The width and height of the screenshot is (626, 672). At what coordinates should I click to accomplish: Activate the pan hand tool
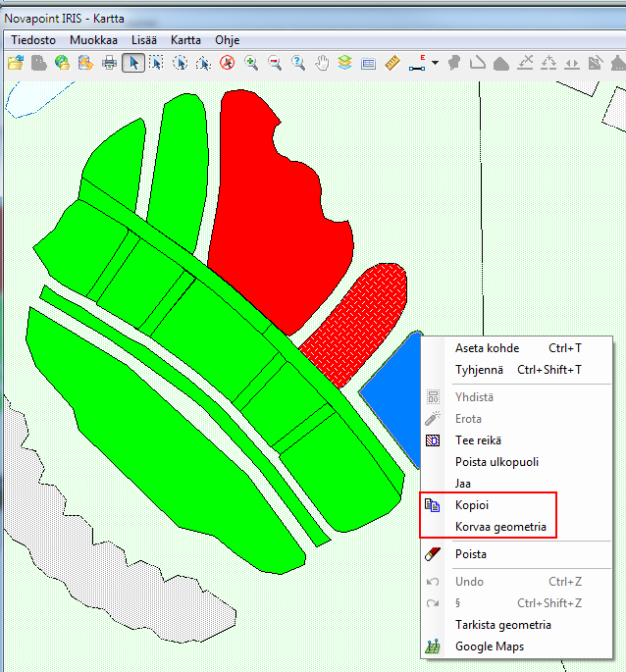[322, 63]
